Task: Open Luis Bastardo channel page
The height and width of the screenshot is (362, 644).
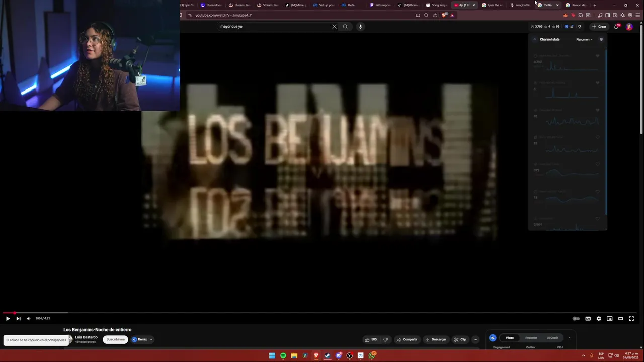Action: pyautogui.click(x=86, y=337)
